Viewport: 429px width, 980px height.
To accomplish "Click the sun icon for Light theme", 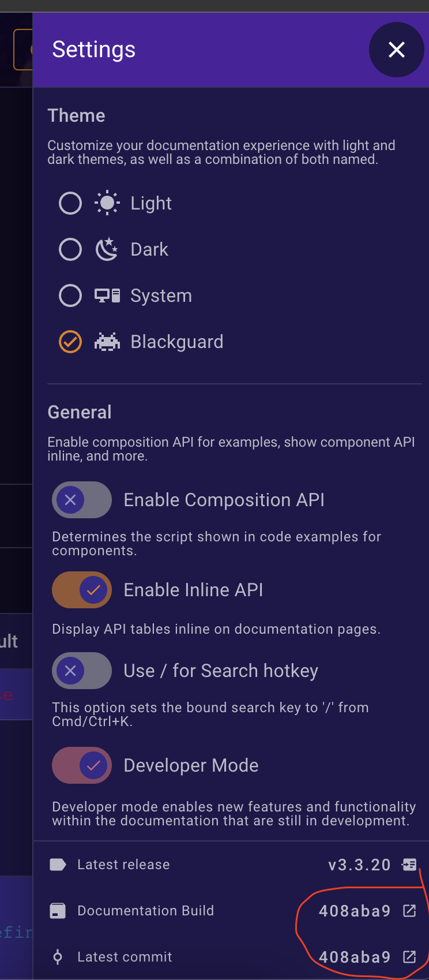I will (x=107, y=203).
